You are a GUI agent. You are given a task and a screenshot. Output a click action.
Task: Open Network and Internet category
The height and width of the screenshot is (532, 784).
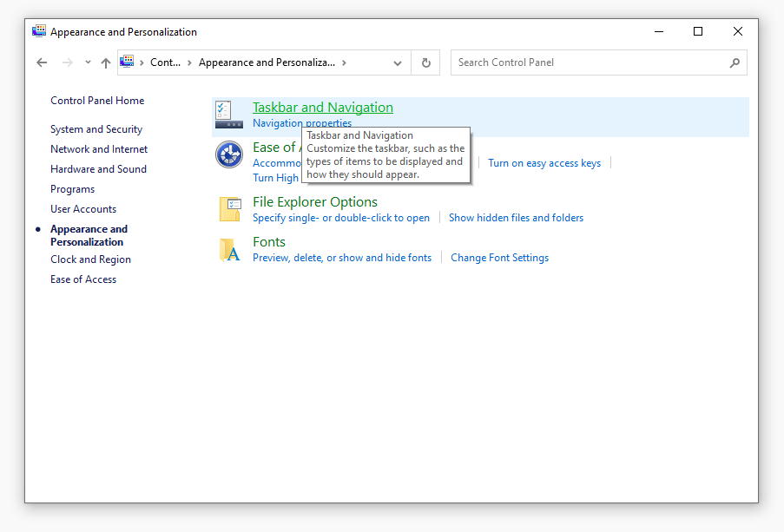(99, 149)
